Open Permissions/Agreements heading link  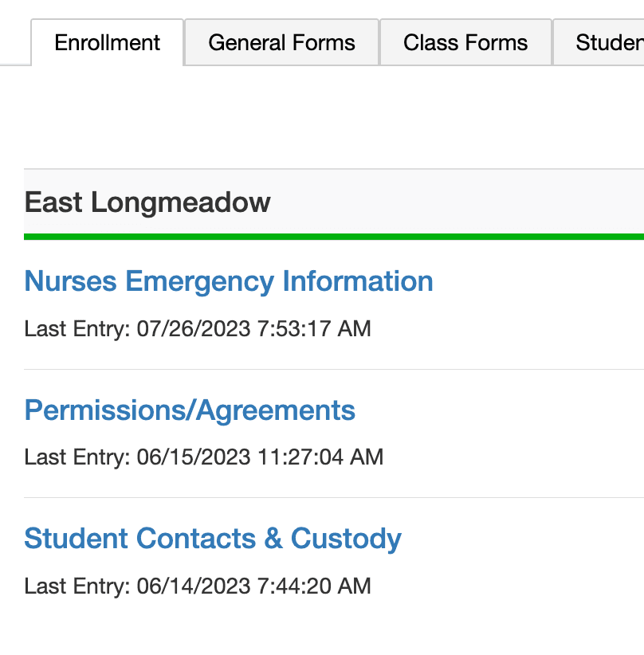pos(190,410)
